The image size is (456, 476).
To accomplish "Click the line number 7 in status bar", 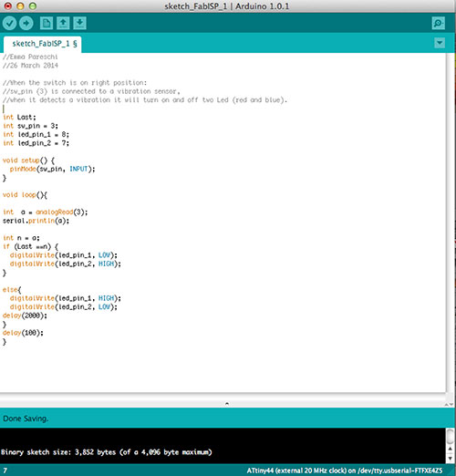I will pyautogui.click(x=5, y=471).
